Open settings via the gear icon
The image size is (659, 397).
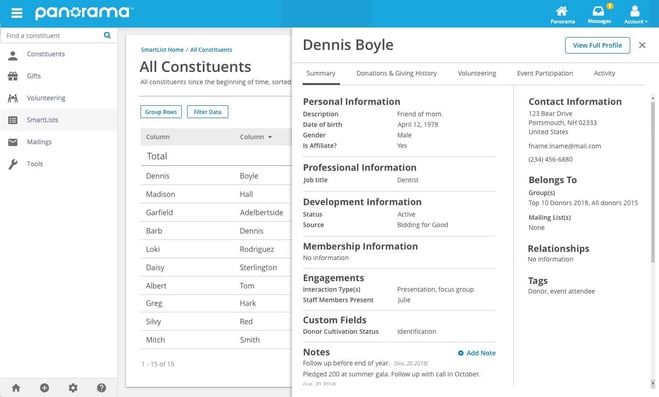73,388
